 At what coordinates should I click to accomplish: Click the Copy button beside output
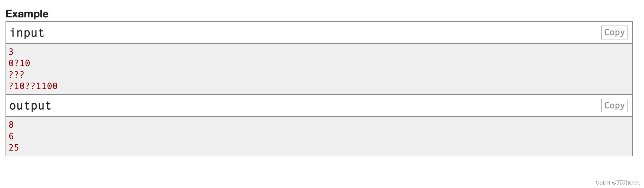614,105
